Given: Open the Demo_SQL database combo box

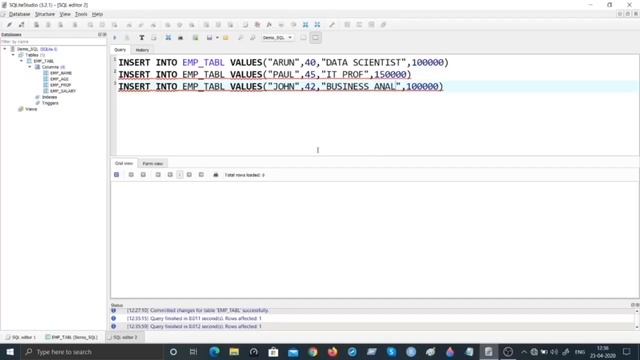Looking at the screenshot, I should (277, 38).
